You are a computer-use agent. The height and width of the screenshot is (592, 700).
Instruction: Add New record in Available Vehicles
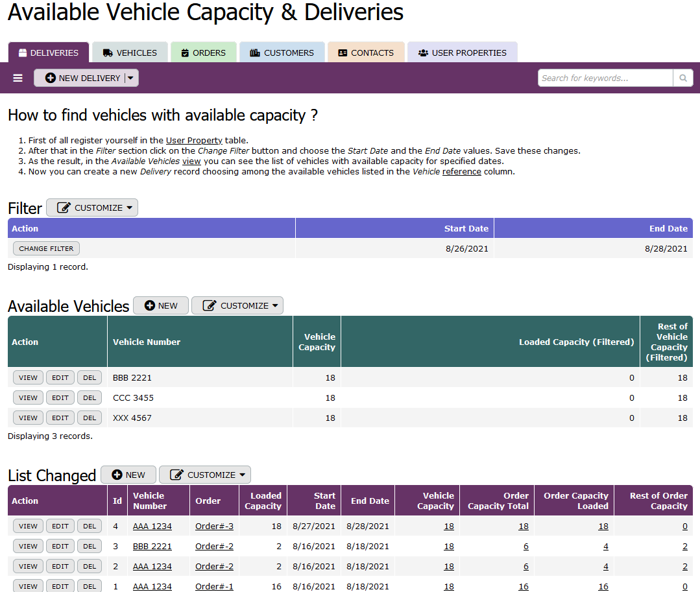tap(160, 305)
